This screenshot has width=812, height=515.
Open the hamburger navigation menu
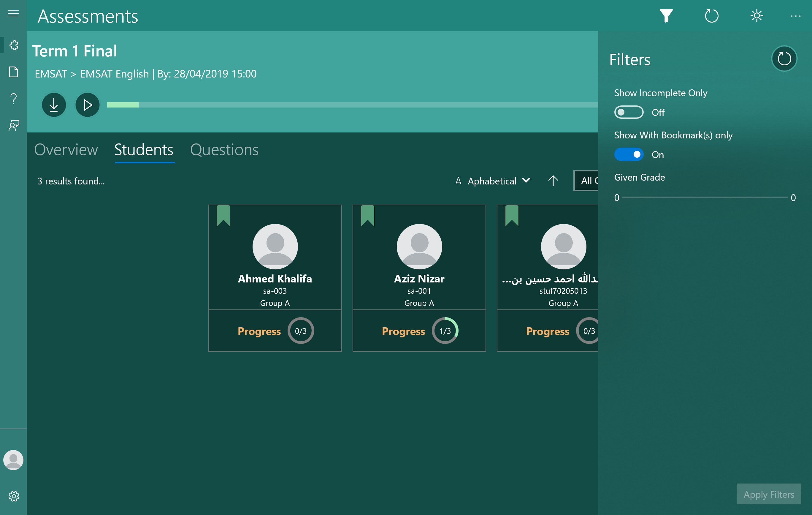tap(13, 13)
